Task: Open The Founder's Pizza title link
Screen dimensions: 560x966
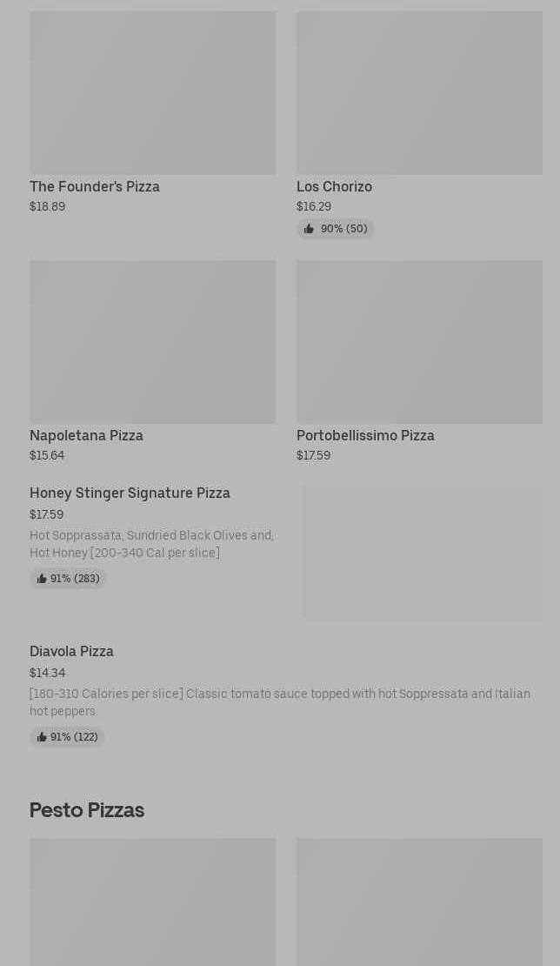Action: coord(95,186)
